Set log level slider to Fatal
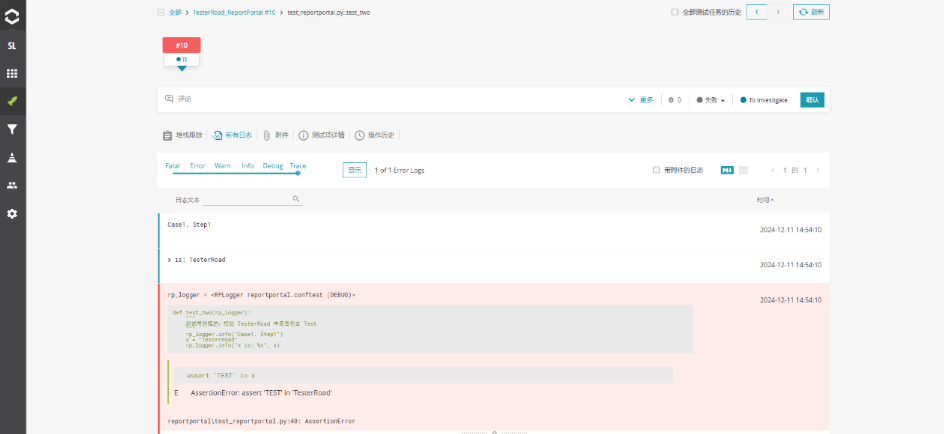This screenshot has height=434, width=944. [172, 166]
